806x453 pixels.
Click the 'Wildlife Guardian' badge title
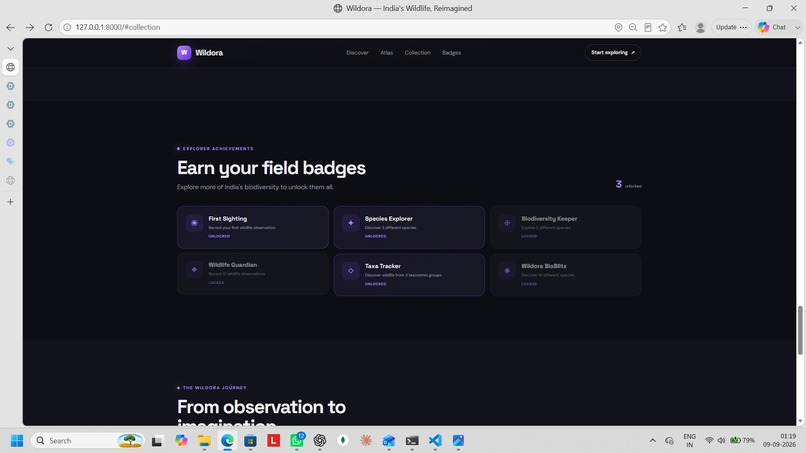(232, 265)
